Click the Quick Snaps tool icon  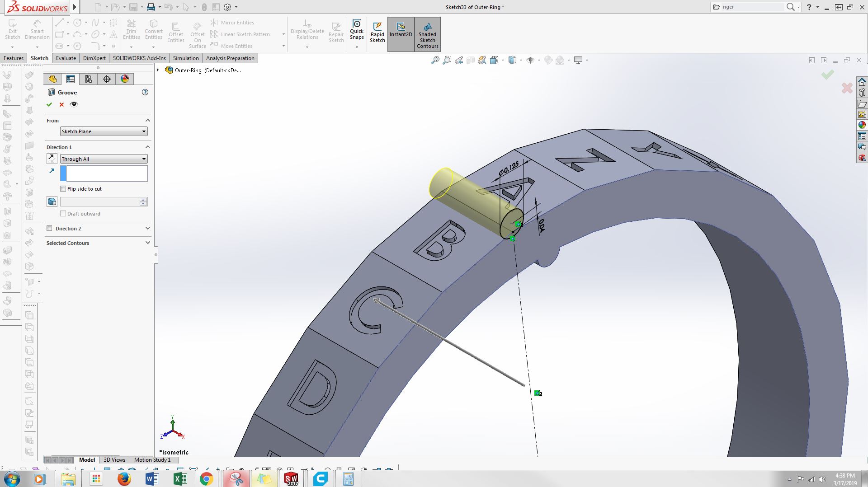click(x=357, y=24)
